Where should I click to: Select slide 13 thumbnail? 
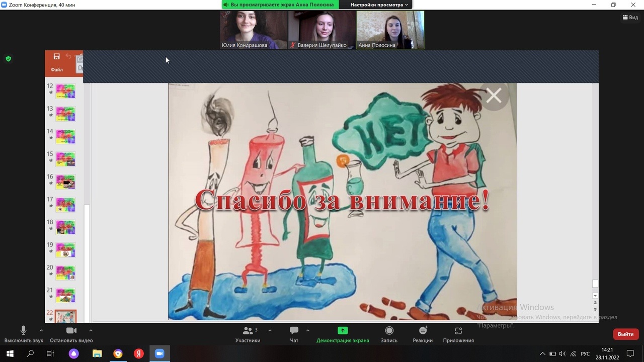point(65,114)
